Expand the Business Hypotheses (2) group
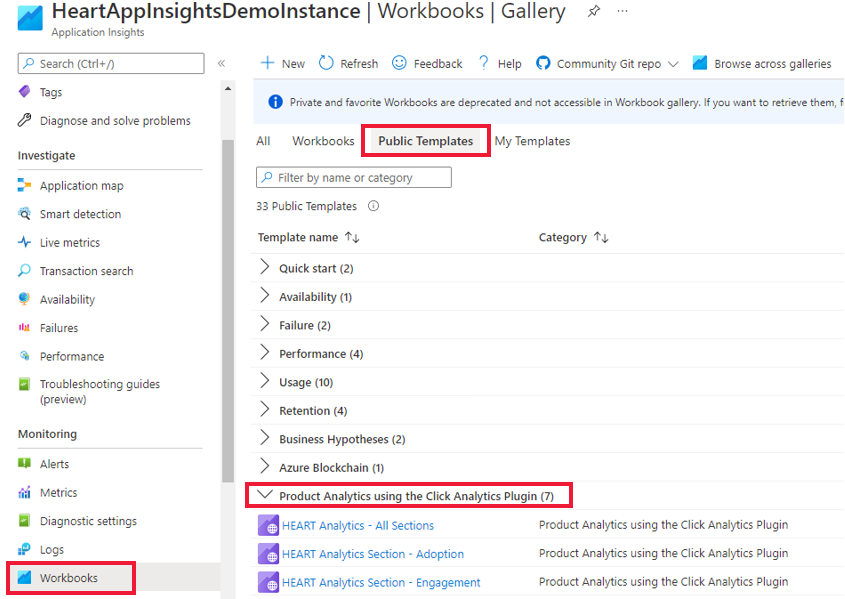 coord(265,438)
